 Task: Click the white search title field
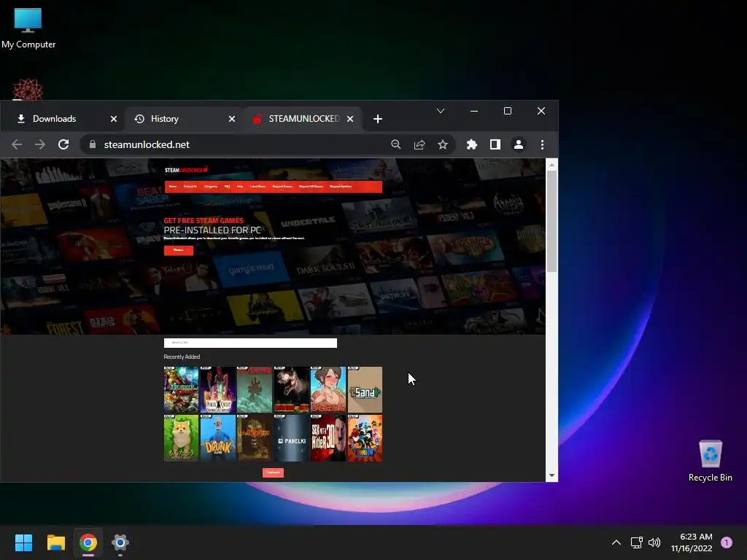pyautogui.click(x=250, y=343)
